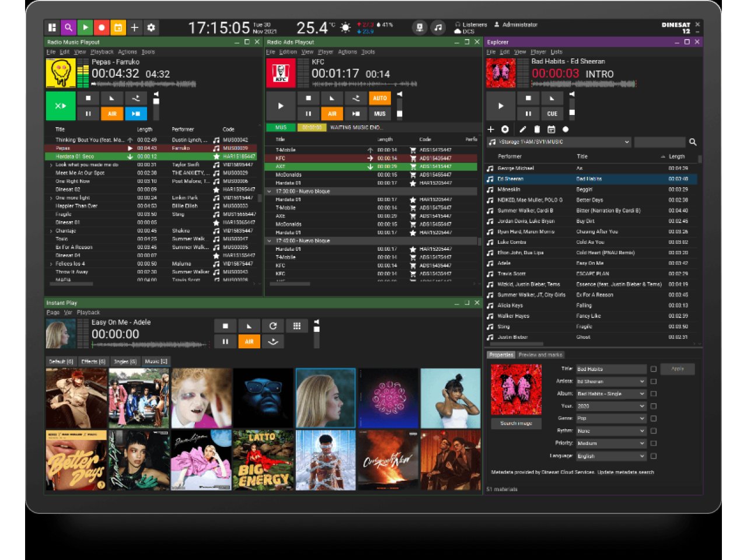Click the disc icon in Explorer toolbar
This screenshot has height=560, width=747.
click(505, 129)
